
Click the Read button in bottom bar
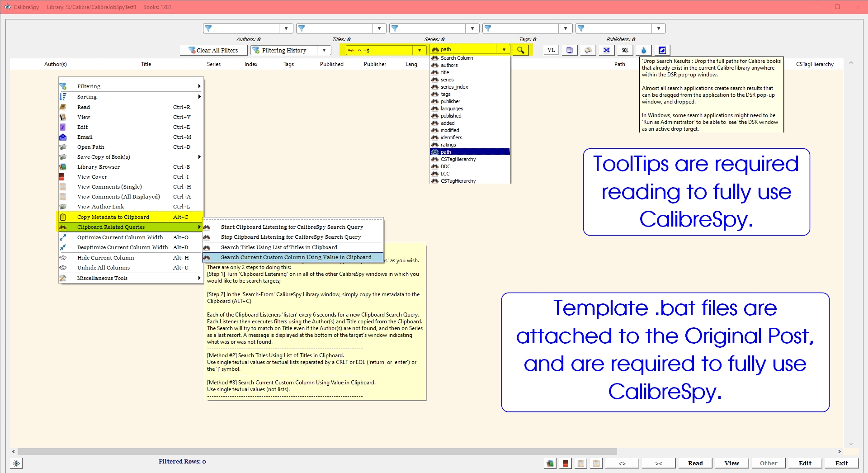coord(695,463)
